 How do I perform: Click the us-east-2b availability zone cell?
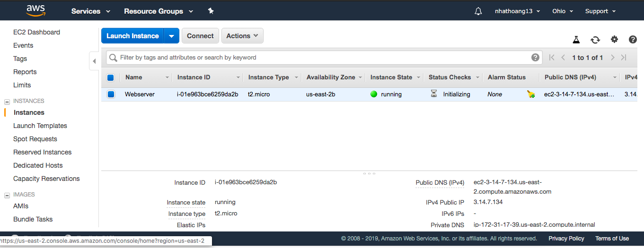(321, 94)
